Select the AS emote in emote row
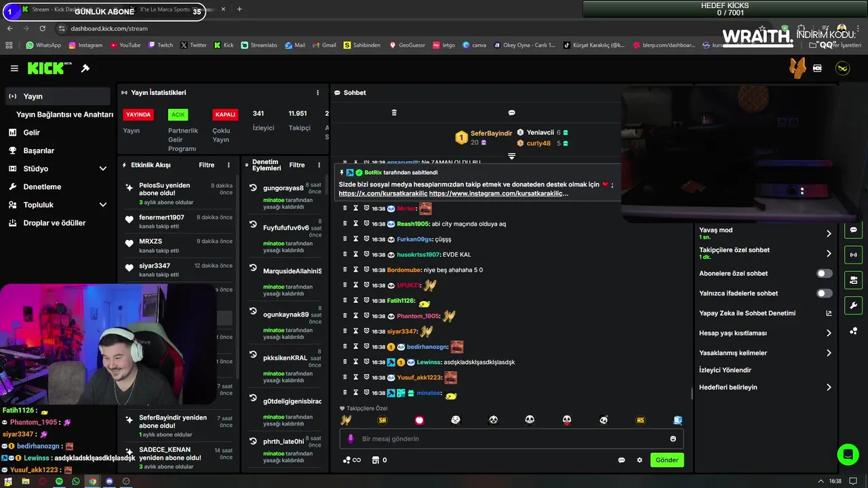 640,420
